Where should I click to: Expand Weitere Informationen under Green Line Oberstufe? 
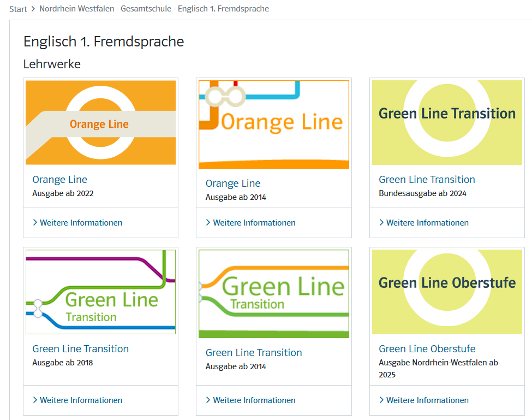pyautogui.click(x=424, y=400)
